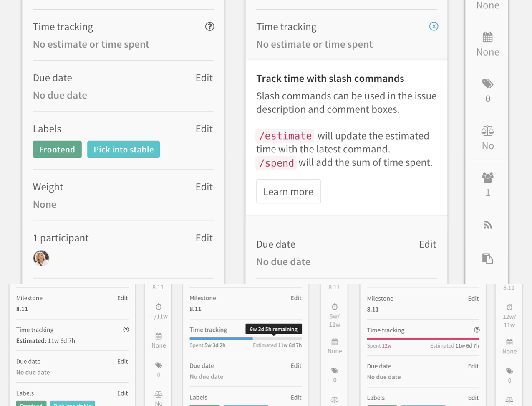Open the 1 participant section Edit

(x=204, y=238)
